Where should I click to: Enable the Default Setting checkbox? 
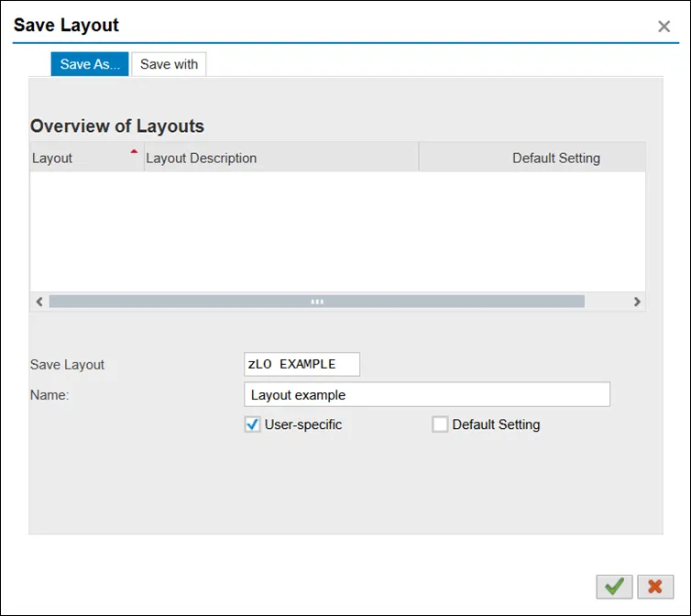(x=440, y=424)
